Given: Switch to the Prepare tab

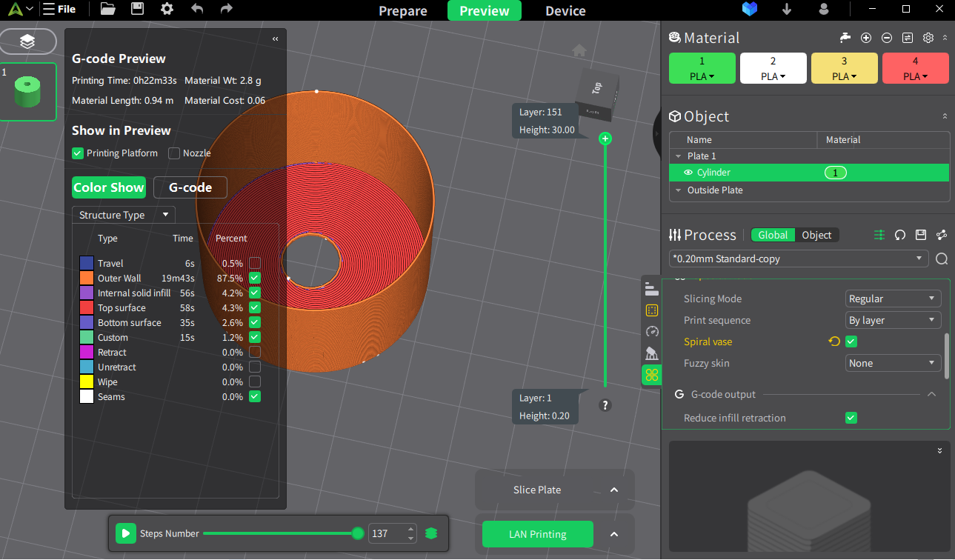Looking at the screenshot, I should (x=403, y=10).
